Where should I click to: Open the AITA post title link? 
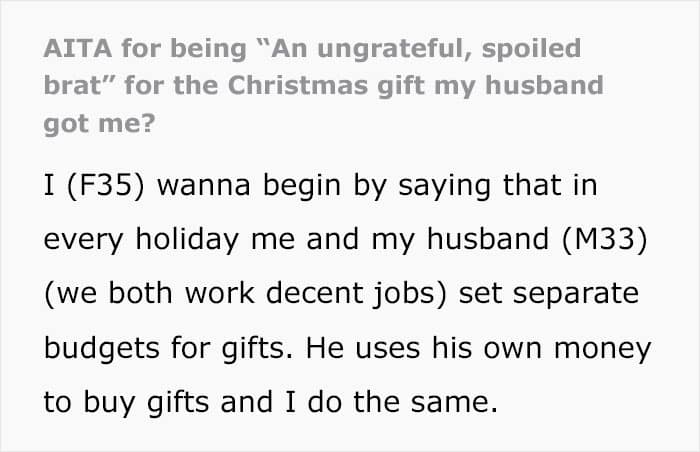click(323, 86)
